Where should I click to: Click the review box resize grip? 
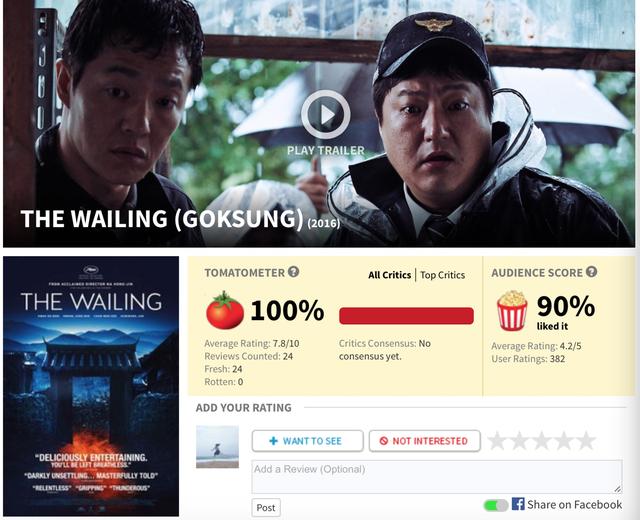[x=618, y=489]
